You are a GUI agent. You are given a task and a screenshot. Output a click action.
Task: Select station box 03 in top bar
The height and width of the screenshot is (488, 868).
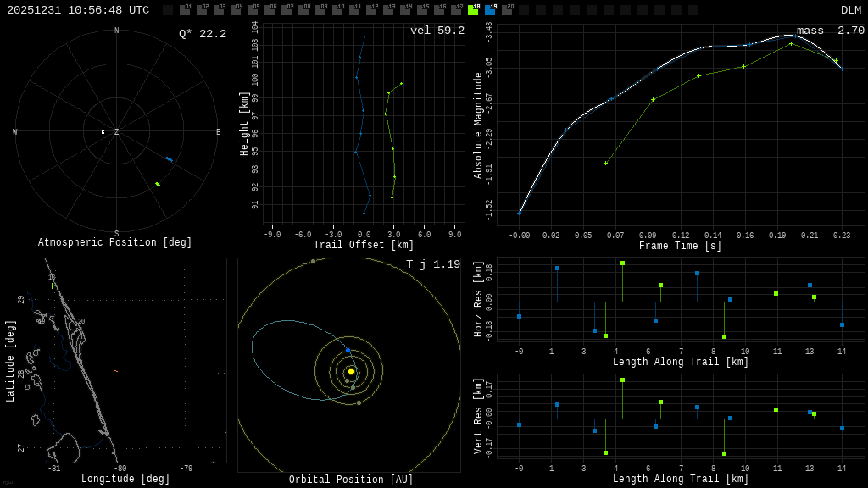click(219, 10)
